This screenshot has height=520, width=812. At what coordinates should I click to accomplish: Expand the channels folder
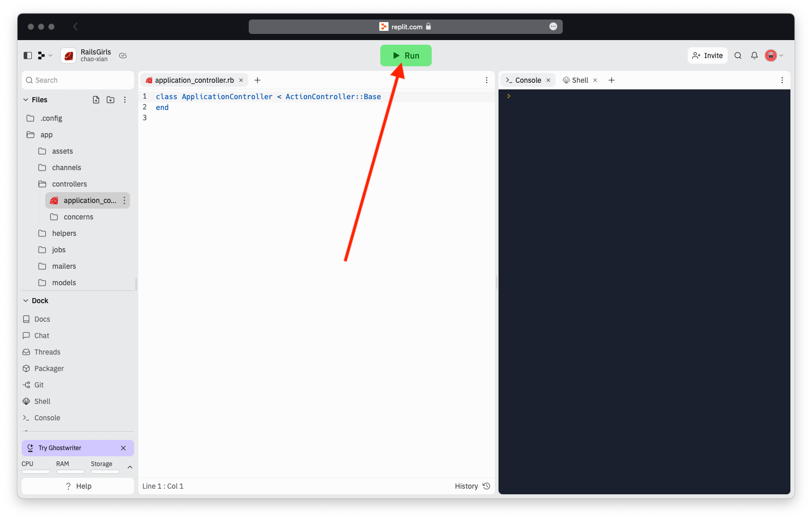click(x=82, y=168)
